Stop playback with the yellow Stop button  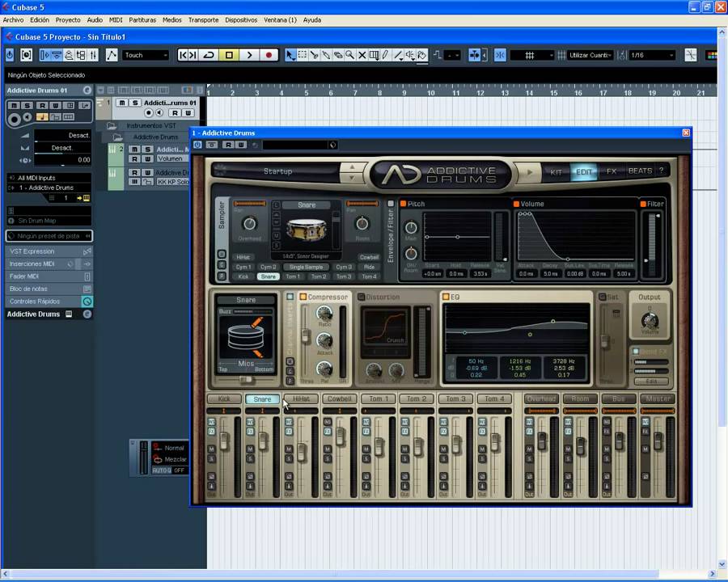click(229, 55)
